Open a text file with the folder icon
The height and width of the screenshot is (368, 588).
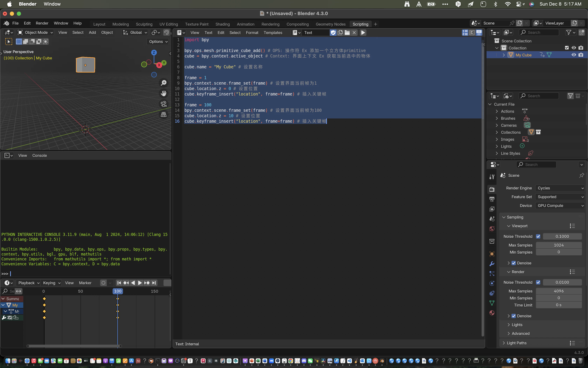point(347,32)
